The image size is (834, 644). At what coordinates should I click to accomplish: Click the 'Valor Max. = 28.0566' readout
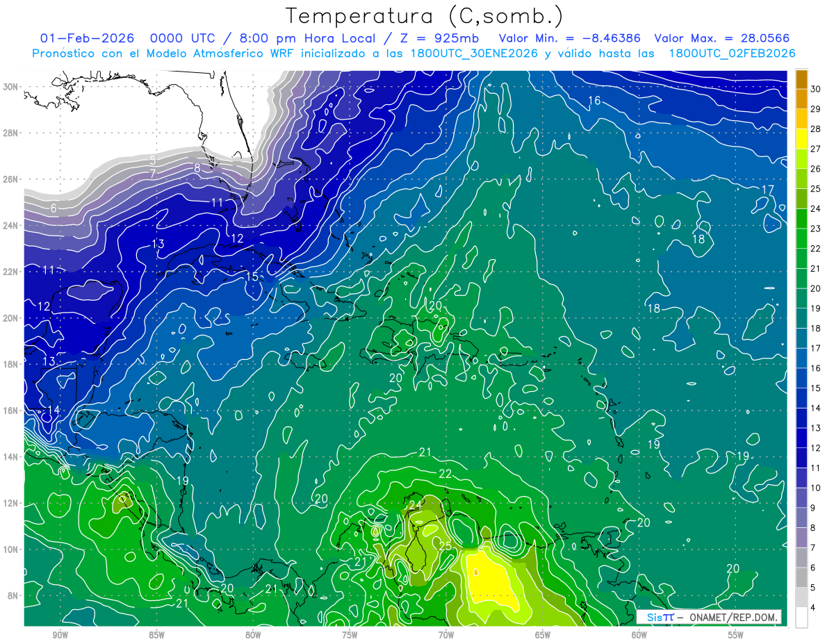click(x=722, y=38)
